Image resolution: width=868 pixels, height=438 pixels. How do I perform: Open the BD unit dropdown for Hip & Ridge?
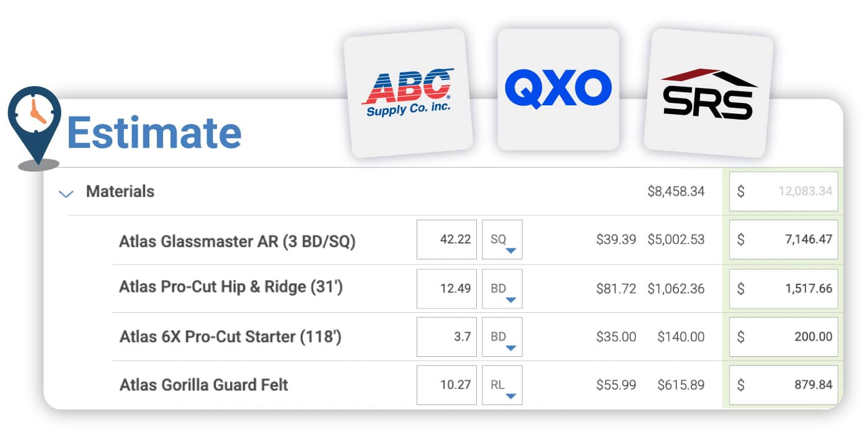click(502, 289)
